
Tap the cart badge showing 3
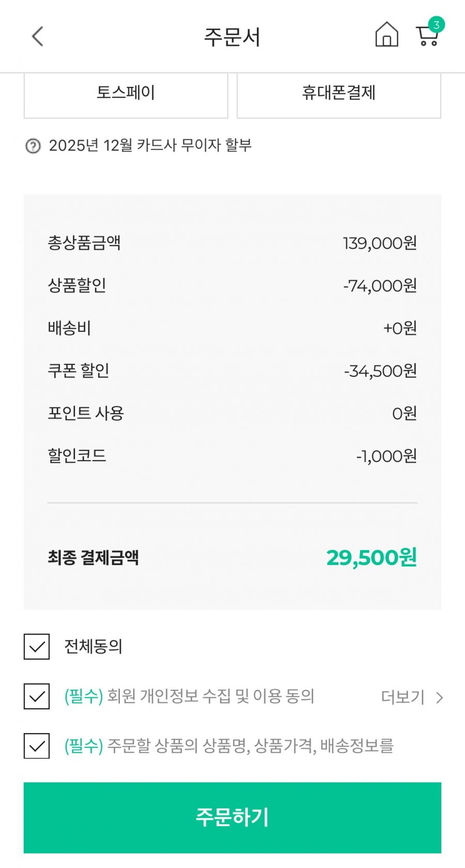(x=437, y=24)
